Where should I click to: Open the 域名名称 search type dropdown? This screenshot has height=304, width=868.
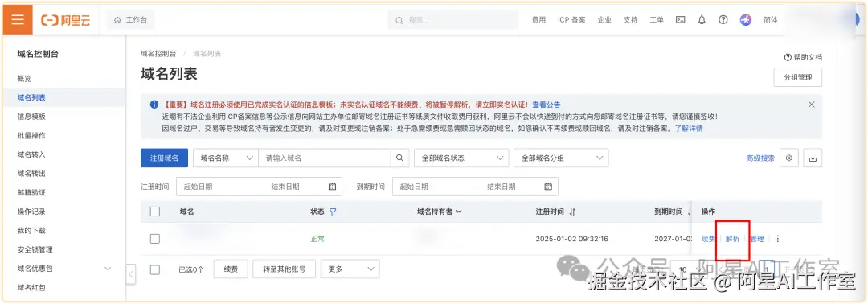pos(225,158)
